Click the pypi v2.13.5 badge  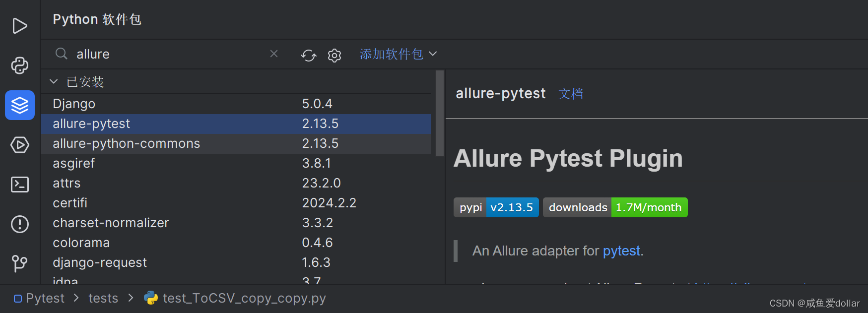click(x=496, y=207)
